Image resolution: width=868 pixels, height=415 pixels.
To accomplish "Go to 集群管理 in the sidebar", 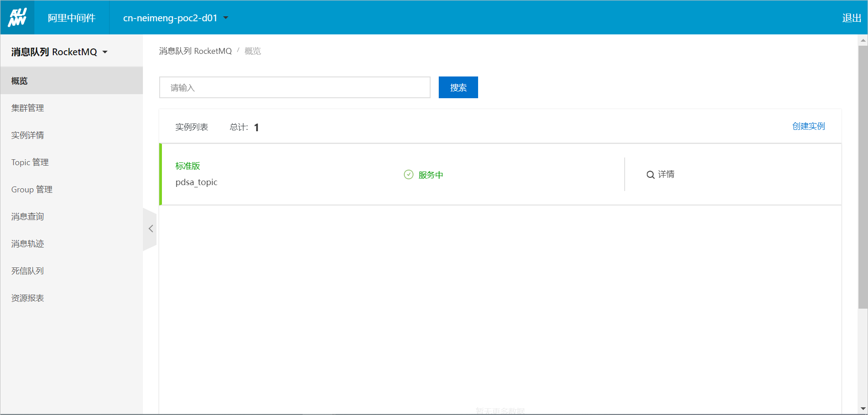I will (x=71, y=108).
